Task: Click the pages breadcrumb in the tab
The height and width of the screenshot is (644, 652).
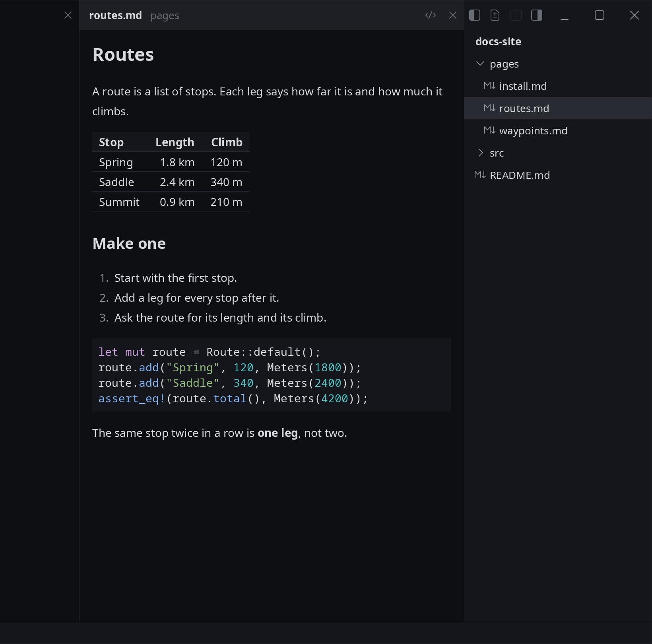Action: (165, 16)
